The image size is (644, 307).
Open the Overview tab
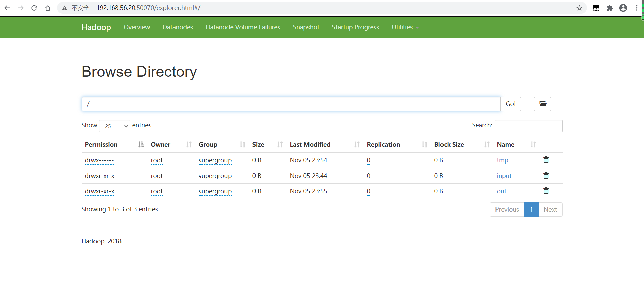click(137, 27)
